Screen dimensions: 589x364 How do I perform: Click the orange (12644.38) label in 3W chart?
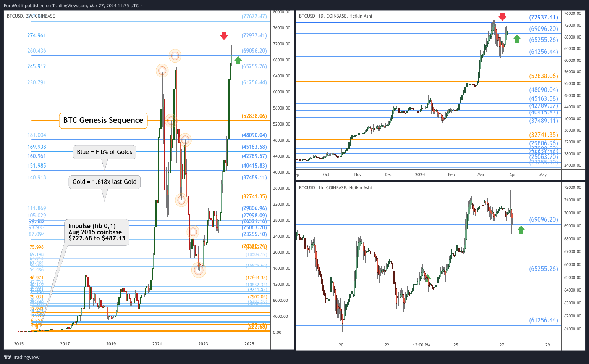256,278
